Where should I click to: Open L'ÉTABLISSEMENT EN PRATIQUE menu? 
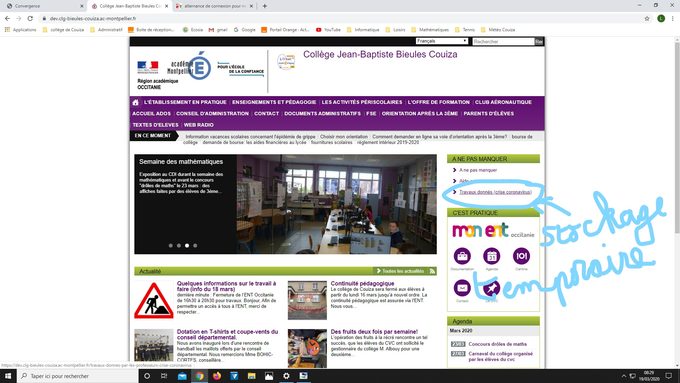tap(185, 102)
